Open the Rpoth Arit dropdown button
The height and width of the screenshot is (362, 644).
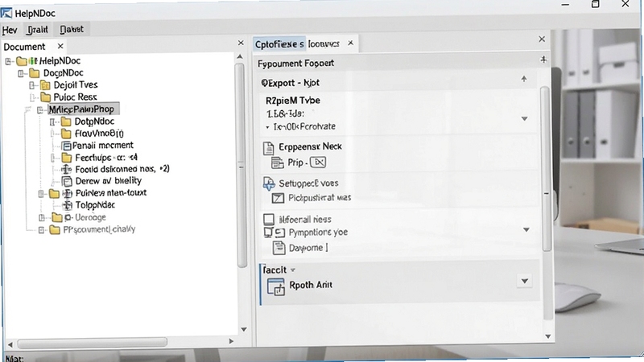[525, 281]
